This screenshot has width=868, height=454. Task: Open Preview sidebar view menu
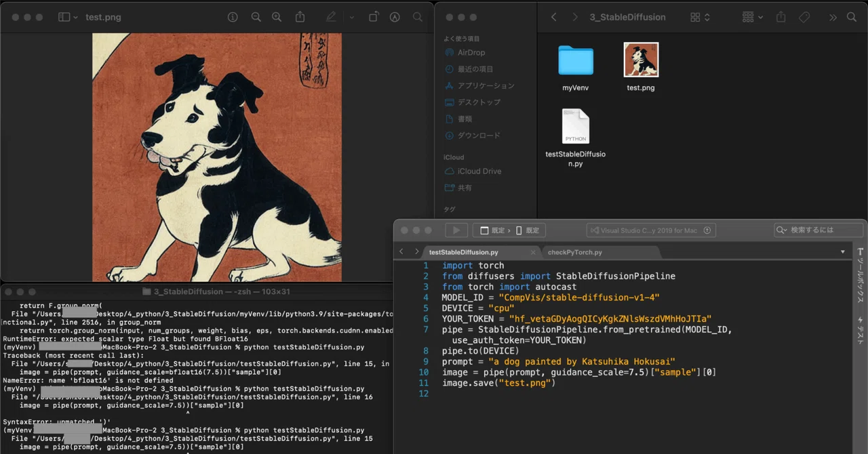click(x=68, y=17)
